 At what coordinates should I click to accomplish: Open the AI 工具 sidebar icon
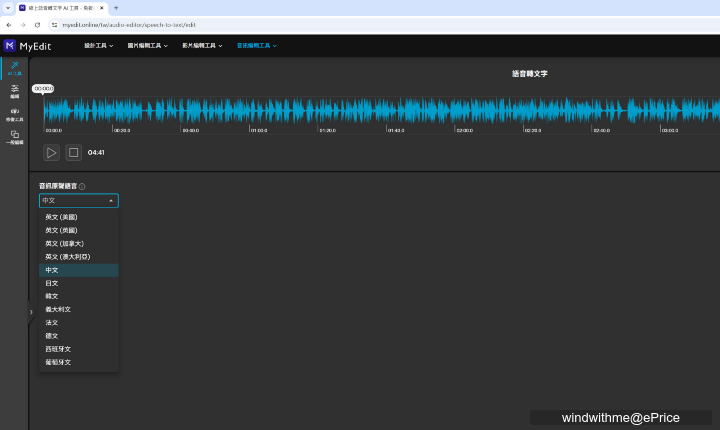click(x=14, y=67)
